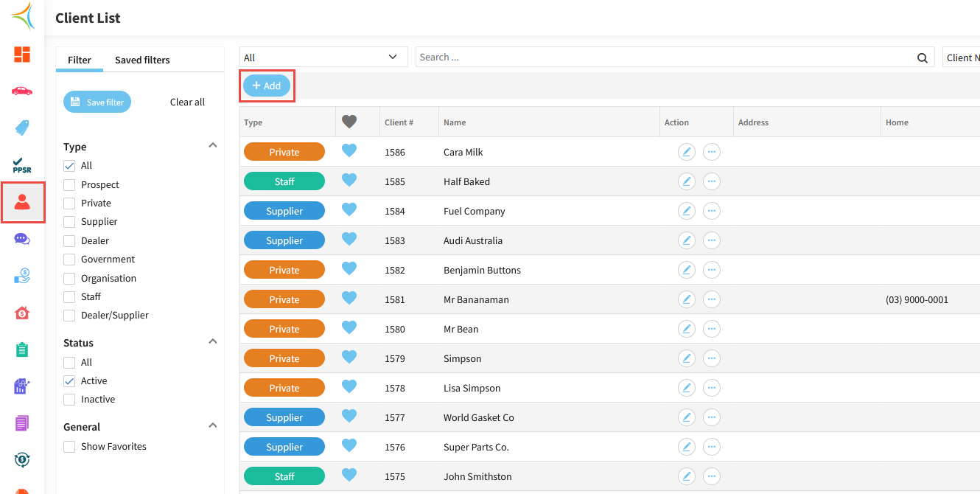Edit client Mr Bean with pencil icon
Image resolution: width=980 pixels, height=494 pixels.
pyautogui.click(x=687, y=329)
